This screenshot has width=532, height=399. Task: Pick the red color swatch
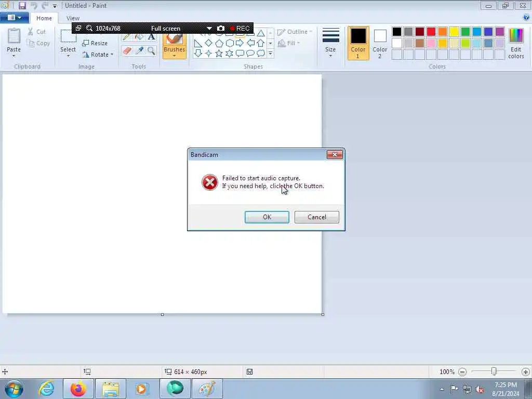pos(431,32)
